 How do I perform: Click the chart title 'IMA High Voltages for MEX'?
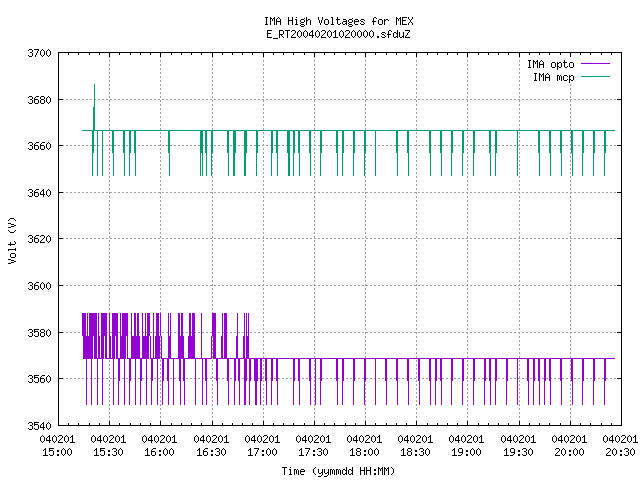pos(338,21)
